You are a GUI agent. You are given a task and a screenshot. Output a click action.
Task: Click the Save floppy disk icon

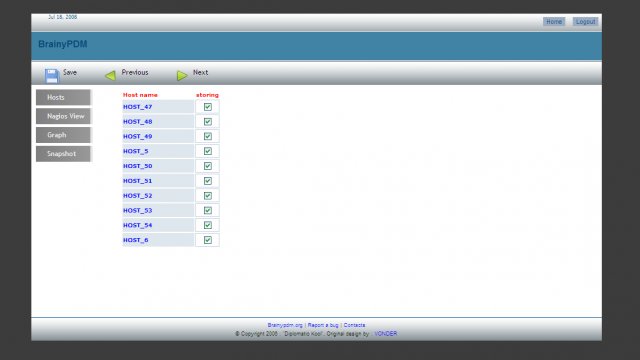pyautogui.click(x=52, y=76)
